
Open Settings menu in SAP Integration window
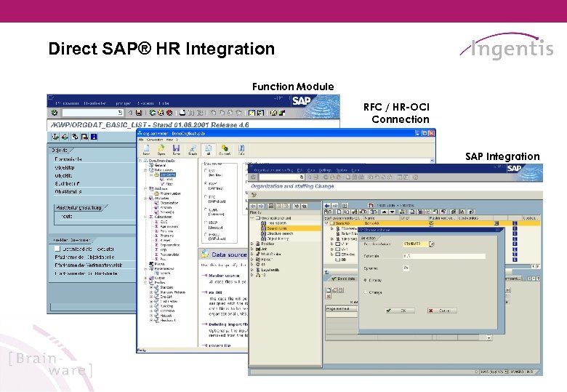pyautogui.click(x=325, y=170)
